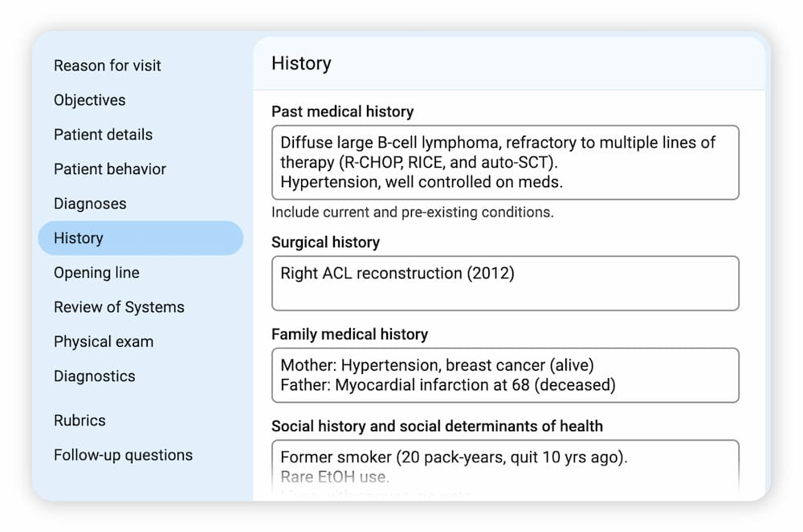The height and width of the screenshot is (532, 803).
Task: Go to Follow-up questions
Action: click(123, 455)
